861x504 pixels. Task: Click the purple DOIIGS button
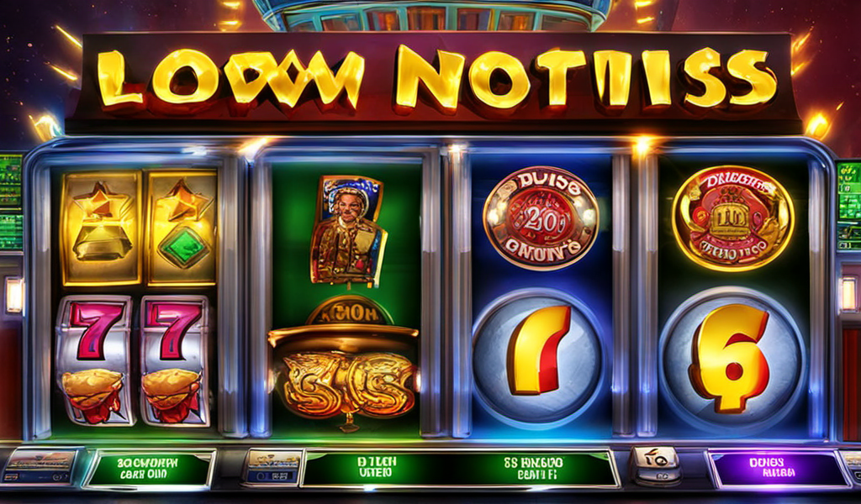(x=778, y=469)
